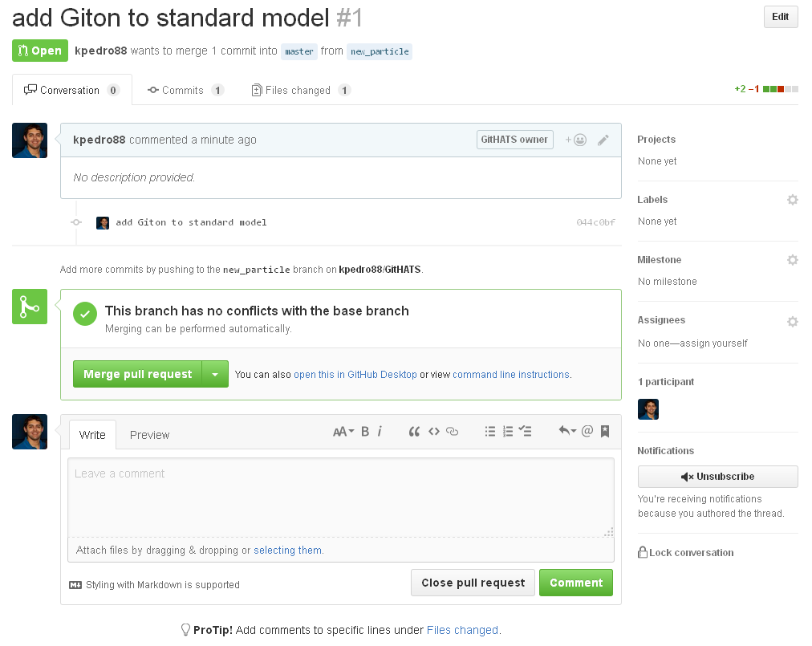Merge the pull request
Viewport: 812px width, 646px height.
coord(136,373)
